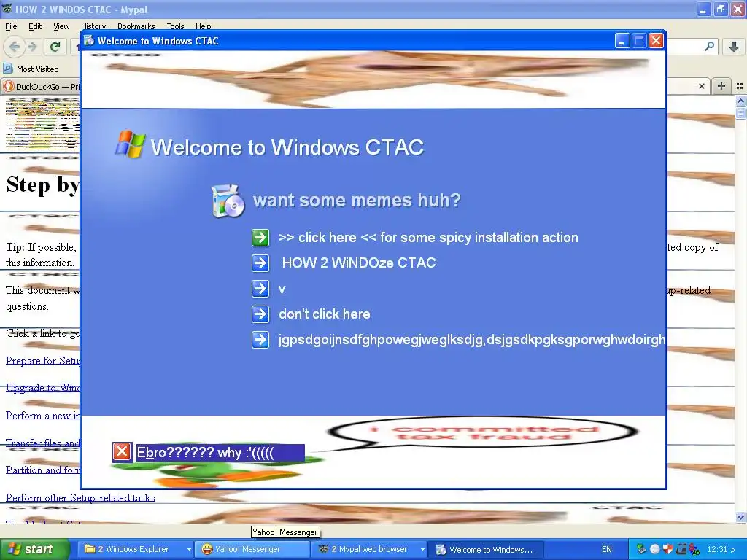Minimize the Welcome to Windows CTAC window
Image resolution: width=747 pixels, height=560 pixels.
(x=622, y=41)
